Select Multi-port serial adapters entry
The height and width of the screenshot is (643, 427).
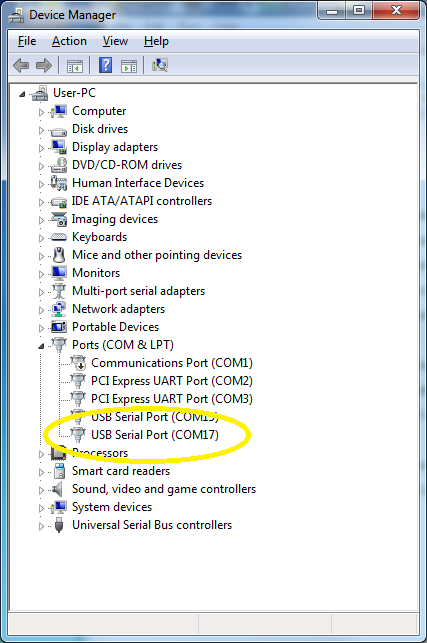[138, 291]
